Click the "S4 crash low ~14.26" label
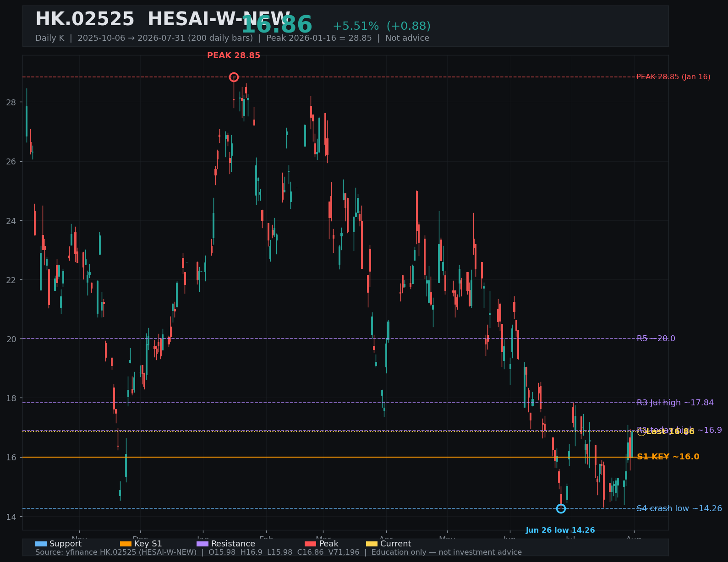 click(679, 508)
